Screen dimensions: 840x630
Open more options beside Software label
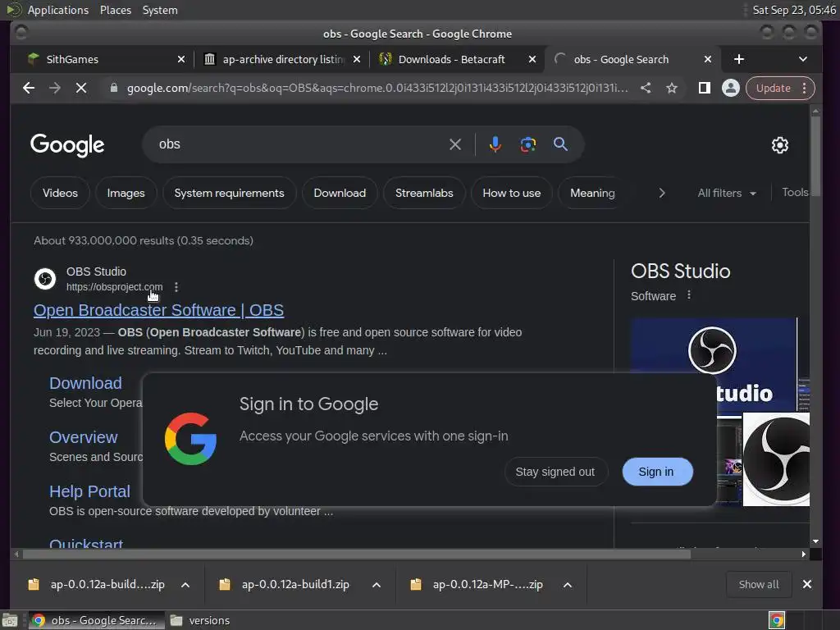pyautogui.click(x=689, y=295)
